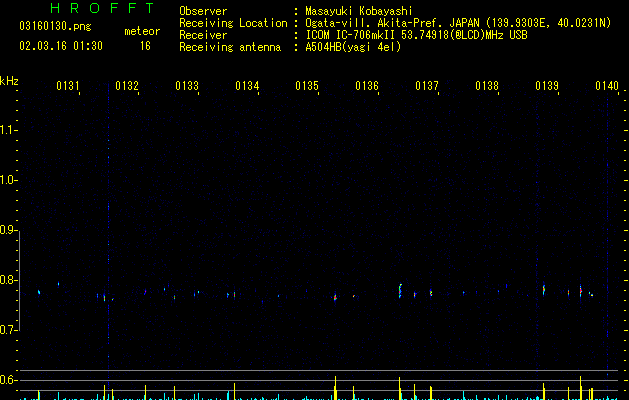Click the 0134 time marker
629x400 pixels.
(x=247, y=86)
